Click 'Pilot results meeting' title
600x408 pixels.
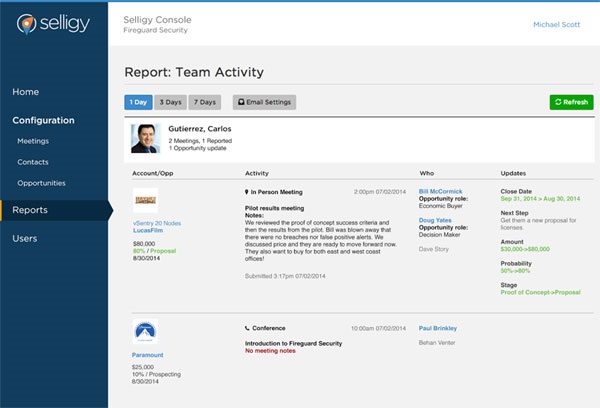274,209
